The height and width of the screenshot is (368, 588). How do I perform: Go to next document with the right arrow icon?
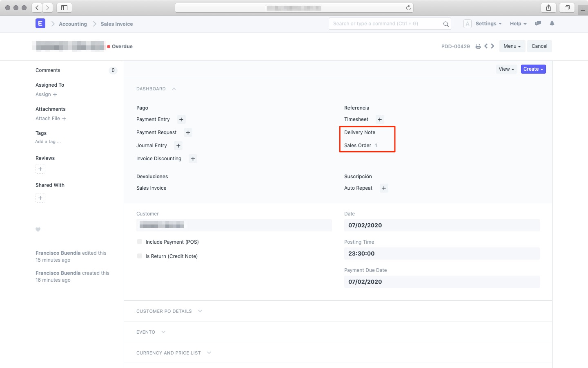coord(492,46)
